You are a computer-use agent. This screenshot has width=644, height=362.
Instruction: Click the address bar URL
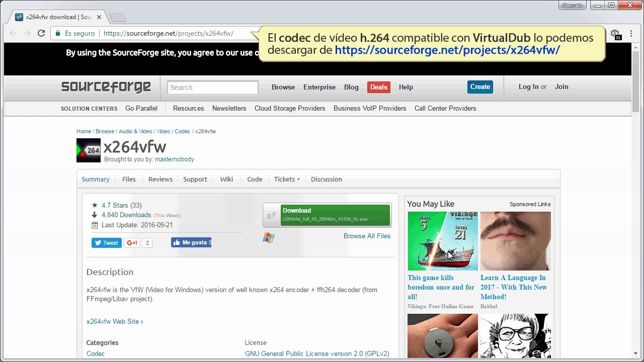click(x=169, y=34)
